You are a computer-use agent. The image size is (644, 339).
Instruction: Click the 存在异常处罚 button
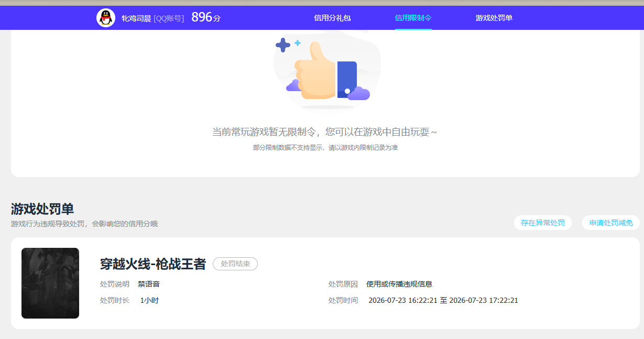click(x=543, y=223)
